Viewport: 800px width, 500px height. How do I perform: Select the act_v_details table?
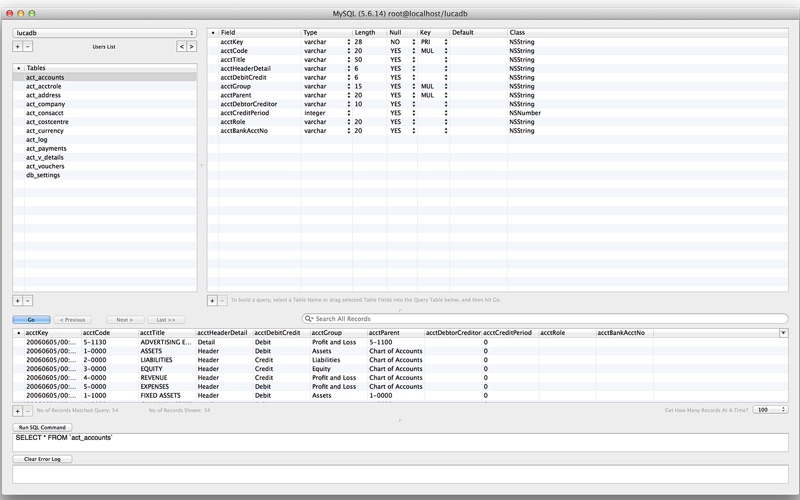(x=105, y=157)
